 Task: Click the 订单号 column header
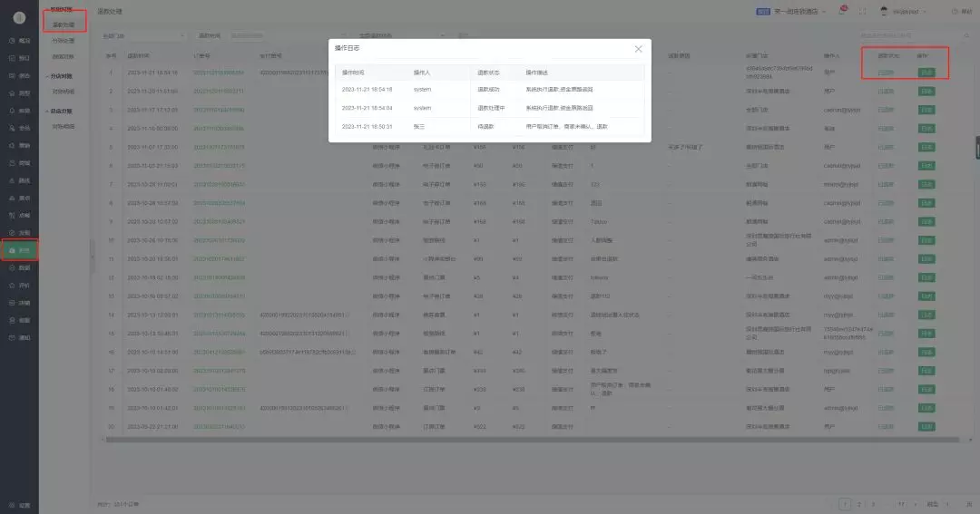(x=201, y=56)
